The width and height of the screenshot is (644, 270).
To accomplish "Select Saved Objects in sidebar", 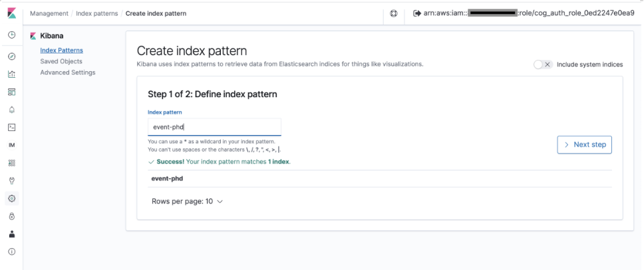I will click(61, 62).
